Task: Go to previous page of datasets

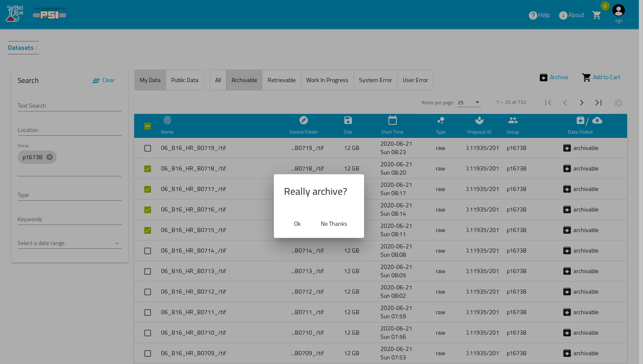Action: click(x=565, y=103)
